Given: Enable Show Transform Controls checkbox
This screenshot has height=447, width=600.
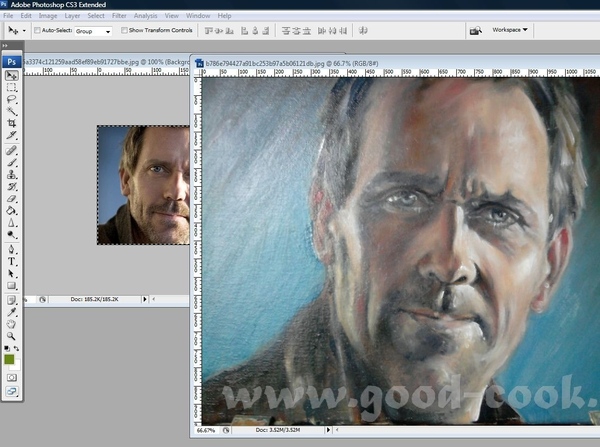Looking at the screenshot, I should coord(124,30).
